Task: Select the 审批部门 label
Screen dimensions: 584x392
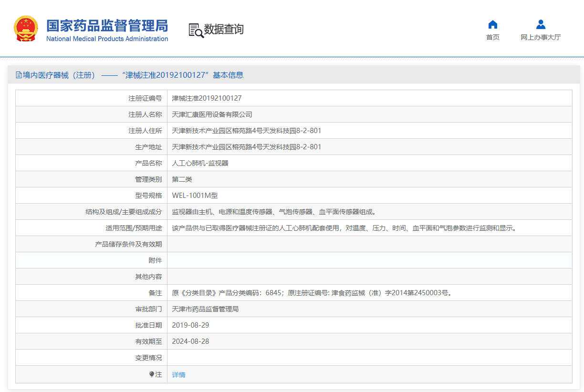Action: pyautogui.click(x=148, y=309)
